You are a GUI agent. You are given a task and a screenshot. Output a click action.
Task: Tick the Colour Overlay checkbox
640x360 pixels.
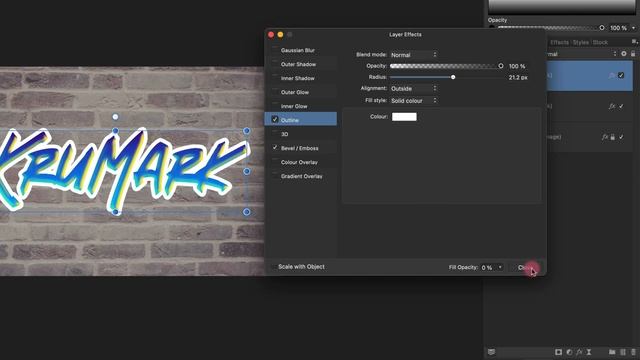click(275, 162)
